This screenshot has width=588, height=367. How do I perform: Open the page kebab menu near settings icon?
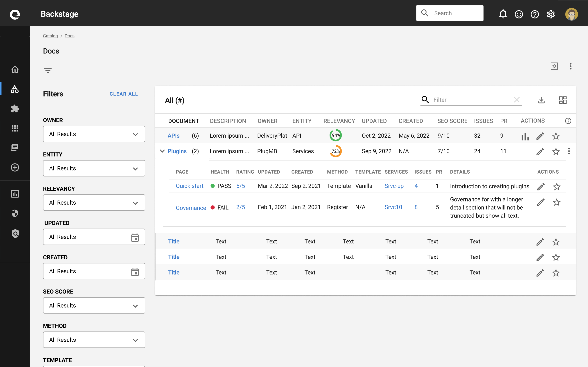570,66
